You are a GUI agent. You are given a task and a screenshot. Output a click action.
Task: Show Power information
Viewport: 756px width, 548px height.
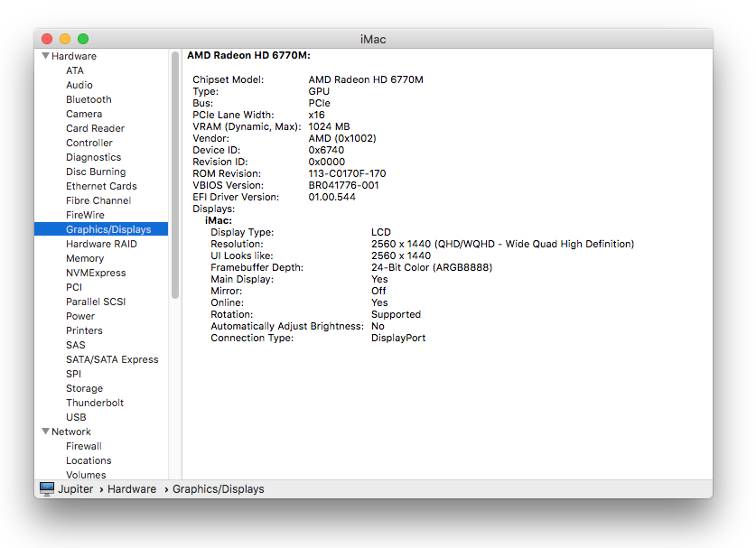[80, 316]
